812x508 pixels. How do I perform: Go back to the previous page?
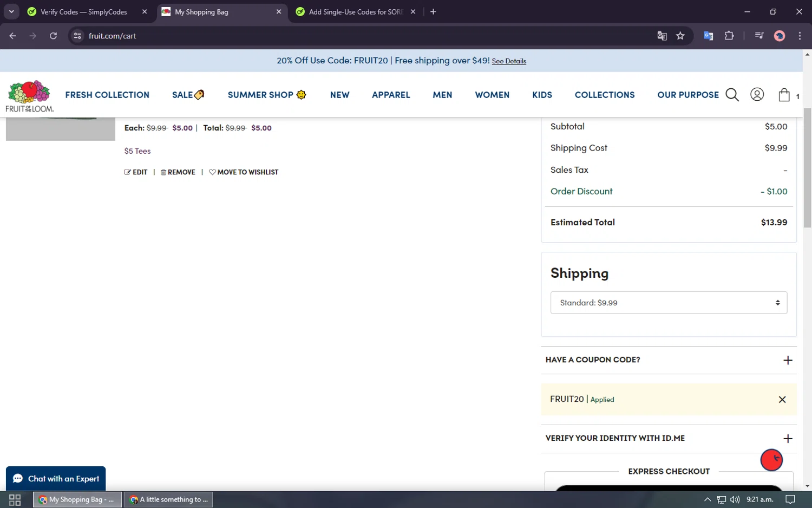click(13, 36)
